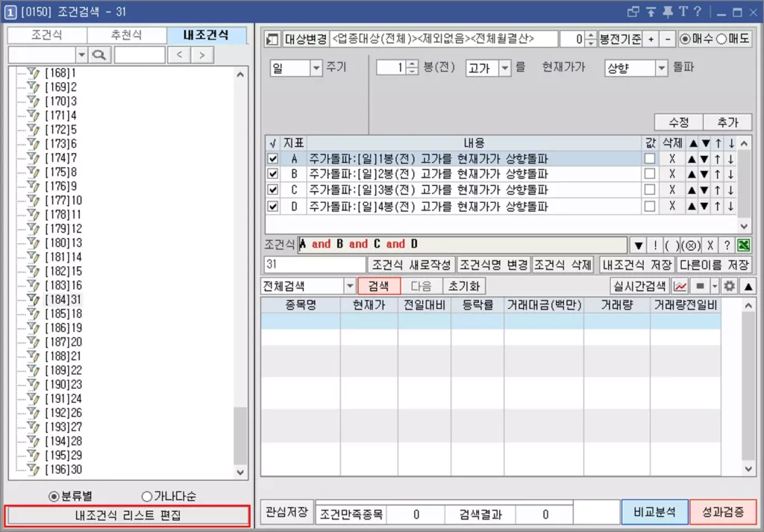Click the (⊗) remove parentheses button
The width and height of the screenshot is (764, 532).
coord(691,245)
